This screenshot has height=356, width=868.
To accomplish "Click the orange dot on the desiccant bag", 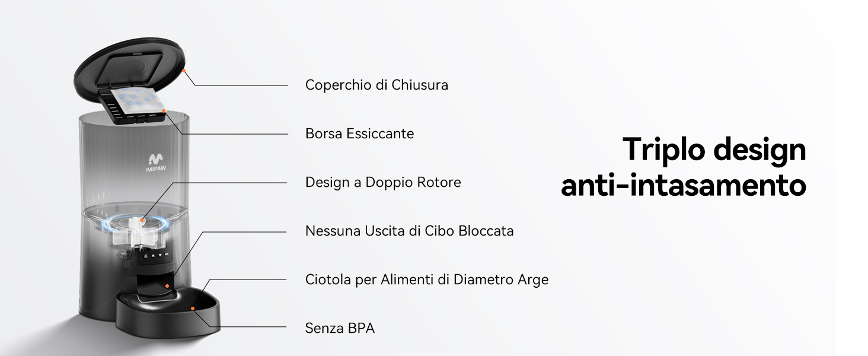I will tap(163, 111).
